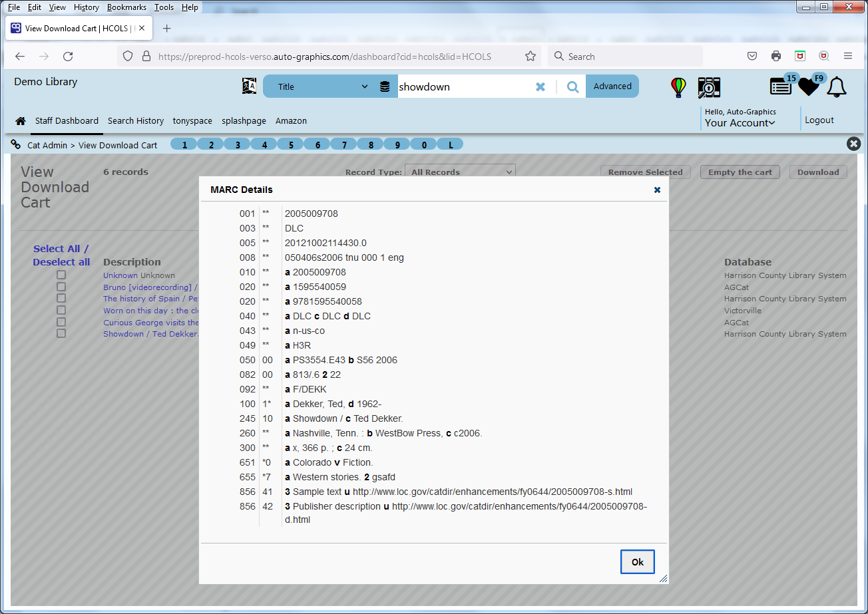Open the Staff Dashboard tab
Screen dimensions: 868x614
pyautogui.click(x=67, y=121)
